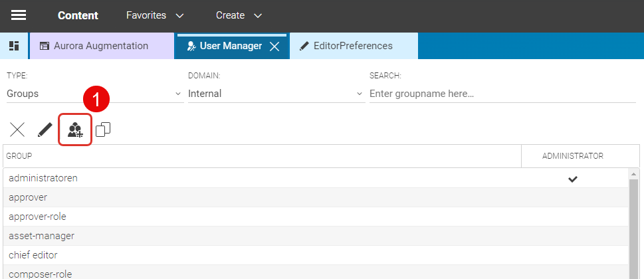
Task: Expand the Favorites menu
Action: click(x=155, y=15)
